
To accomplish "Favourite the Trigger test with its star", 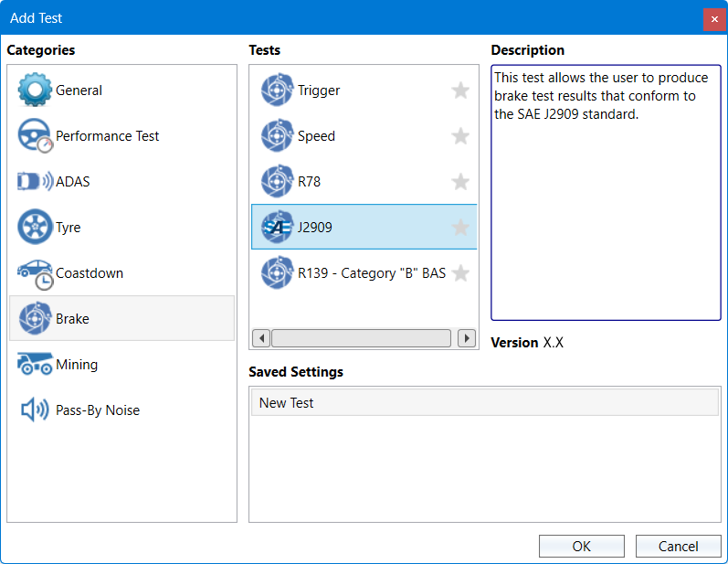I will (460, 90).
